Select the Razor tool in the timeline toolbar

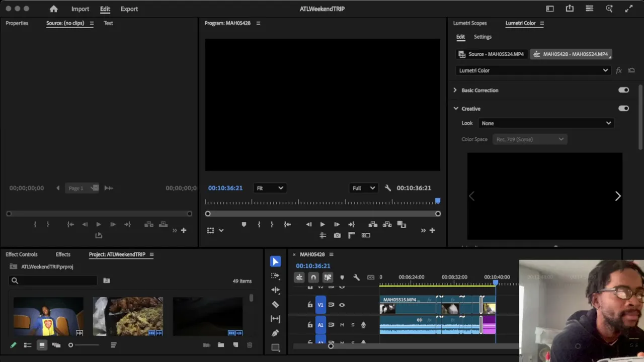click(275, 304)
